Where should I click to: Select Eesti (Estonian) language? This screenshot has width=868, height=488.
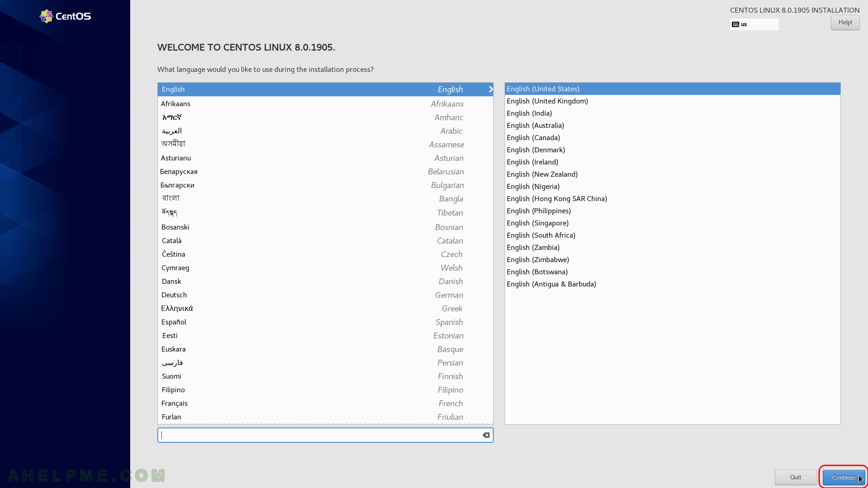point(325,336)
